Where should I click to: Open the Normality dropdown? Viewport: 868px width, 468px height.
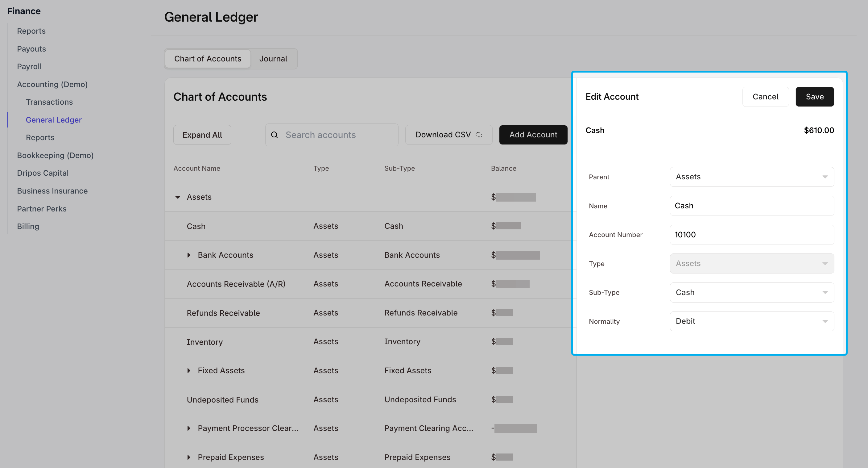[752, 321]
